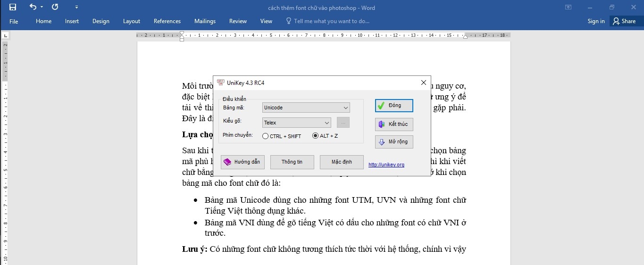Click the Mặc định button

[x=342, y=162]
